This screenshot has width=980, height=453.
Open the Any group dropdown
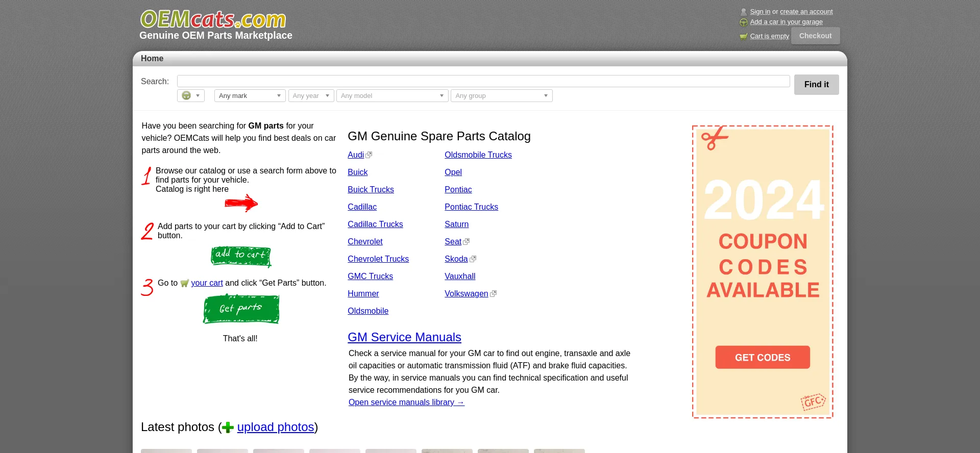coord(502,95)
